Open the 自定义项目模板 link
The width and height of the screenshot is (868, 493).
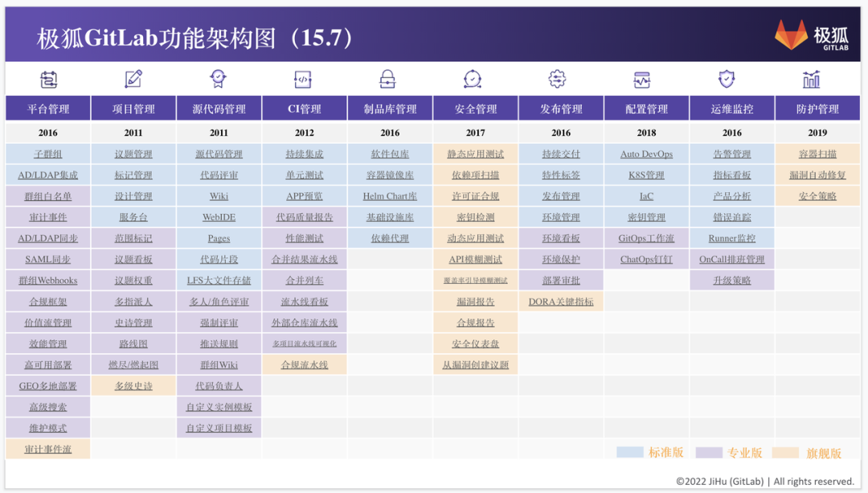[219, 428]
